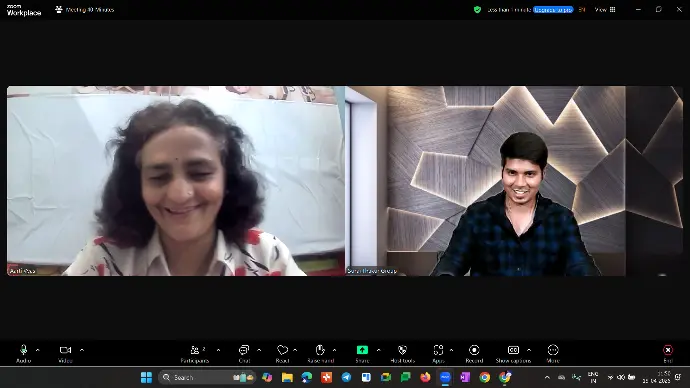This screenshot has height=388, width=690.
Task: Click the Meeting 40 Minutes label
Action: [x=90, y=10]
